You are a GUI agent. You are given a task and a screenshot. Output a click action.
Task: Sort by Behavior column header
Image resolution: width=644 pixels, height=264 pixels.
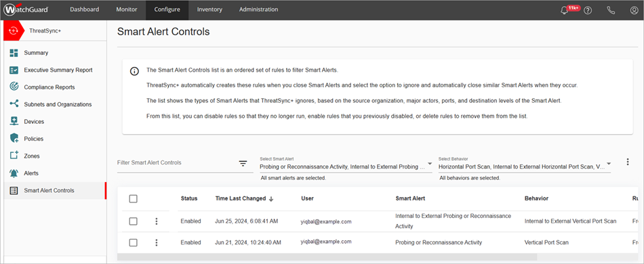(x=536, y=198)
